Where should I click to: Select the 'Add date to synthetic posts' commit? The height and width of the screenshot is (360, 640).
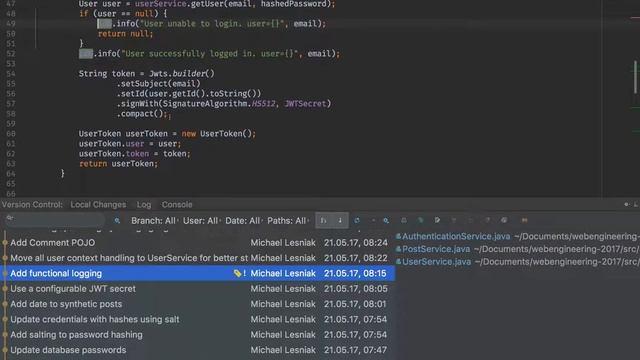pyautogui.click(x=198, y=304)
